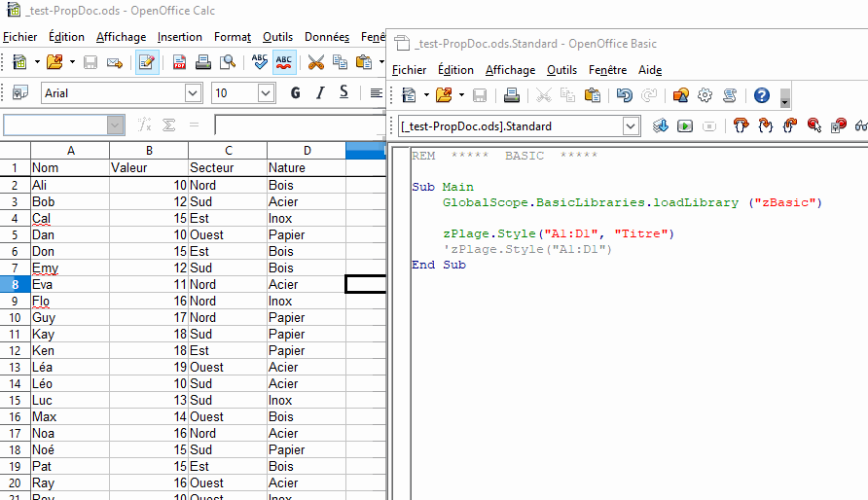Select row 8 header in Calc
The image size is (868, 500).
coord(15,284)
